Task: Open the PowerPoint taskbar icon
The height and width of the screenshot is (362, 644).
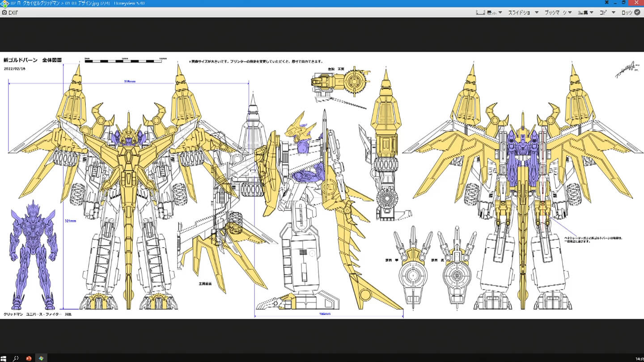Action: [29, 358]
